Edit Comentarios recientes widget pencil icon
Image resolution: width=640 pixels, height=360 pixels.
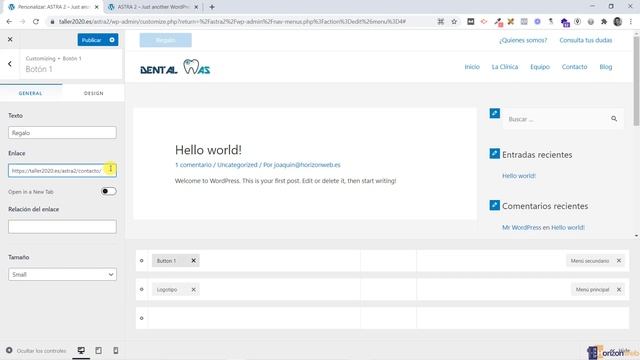click(495, 205)
